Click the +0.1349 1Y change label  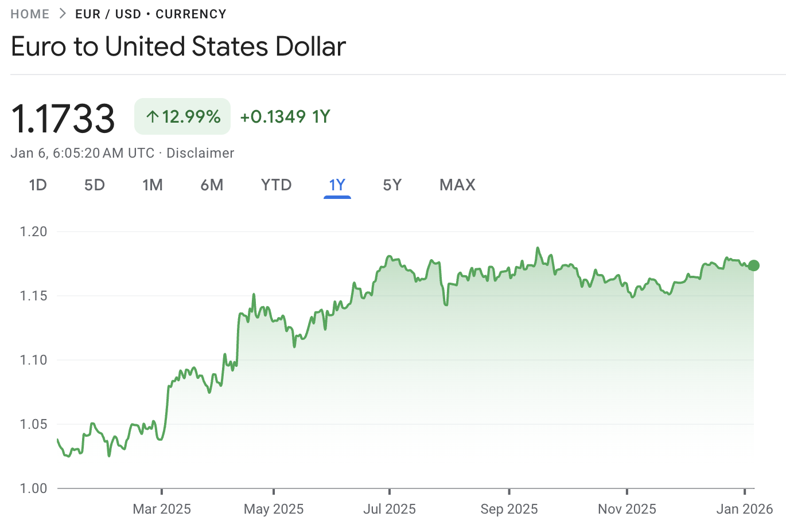point(285,116)
